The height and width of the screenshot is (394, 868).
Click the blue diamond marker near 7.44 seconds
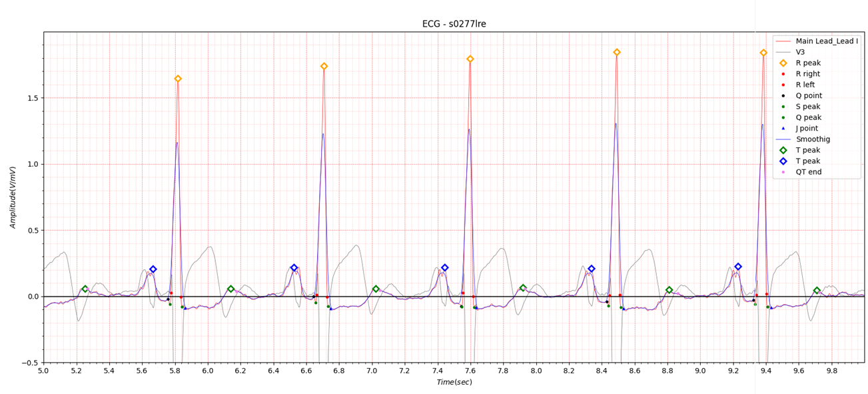(445, 267)
